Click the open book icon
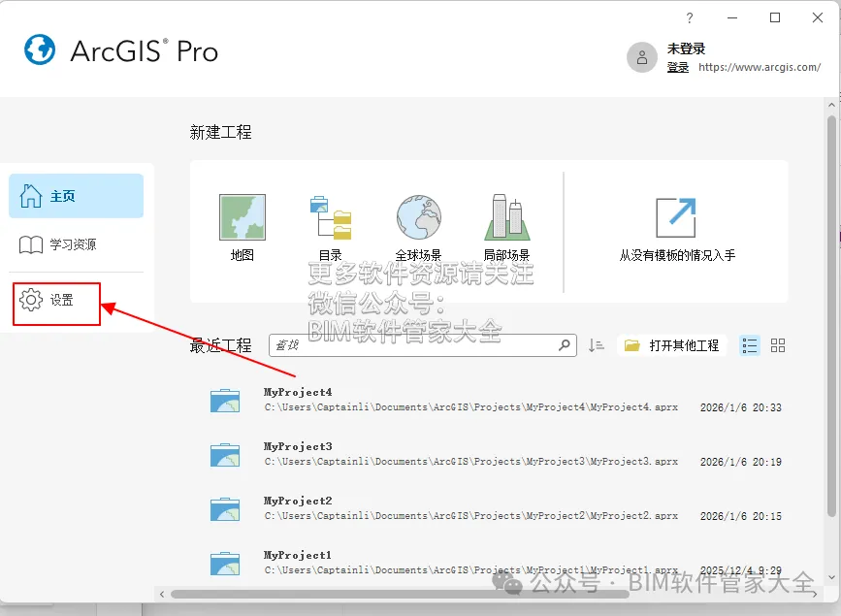Screen dimensions: 841x616 click(x=31, y=244)
